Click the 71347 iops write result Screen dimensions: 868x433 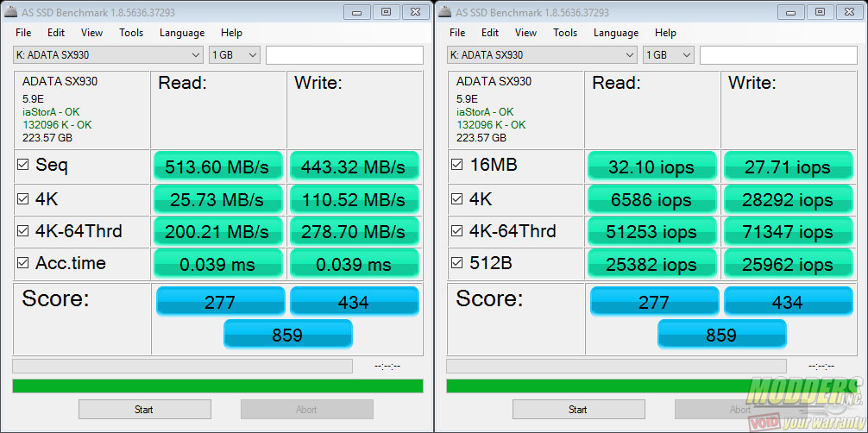pos(789,231)
